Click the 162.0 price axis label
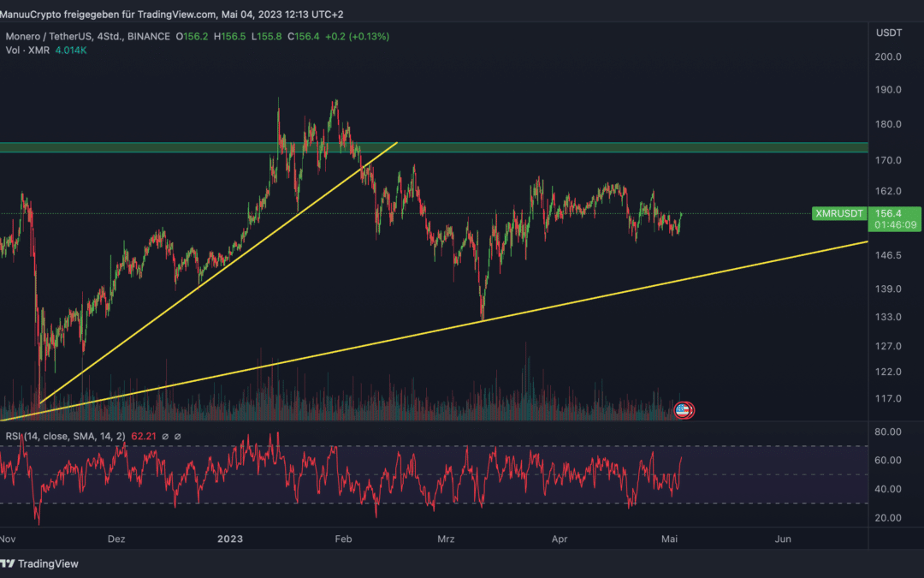The height and width of the screenshot is (578, 924). 888,191
